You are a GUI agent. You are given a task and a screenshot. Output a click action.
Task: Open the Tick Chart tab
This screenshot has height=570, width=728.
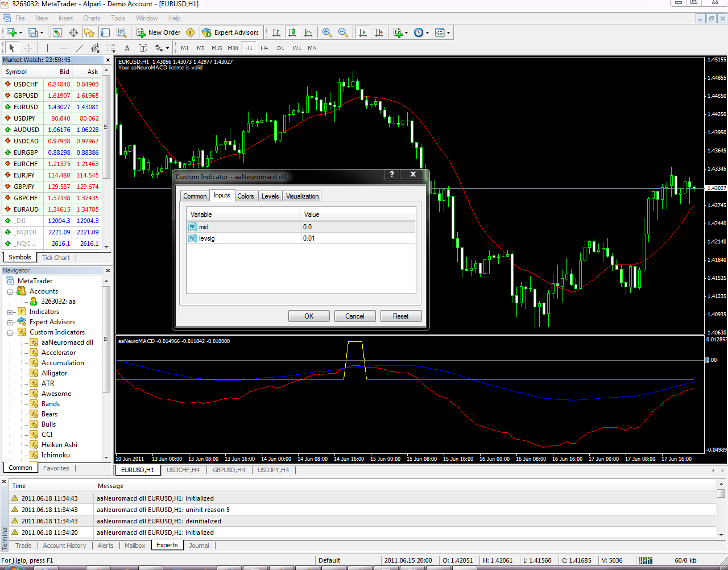(56, 258)
